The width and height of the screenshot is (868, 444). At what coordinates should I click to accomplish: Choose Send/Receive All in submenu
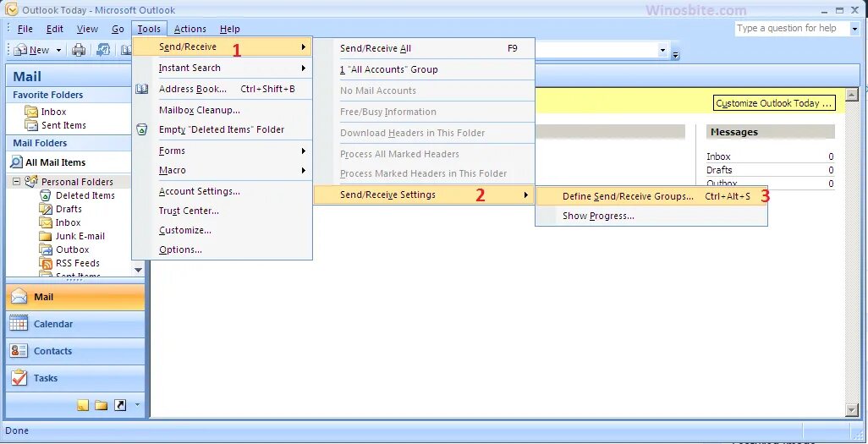[x=424, y=49]
